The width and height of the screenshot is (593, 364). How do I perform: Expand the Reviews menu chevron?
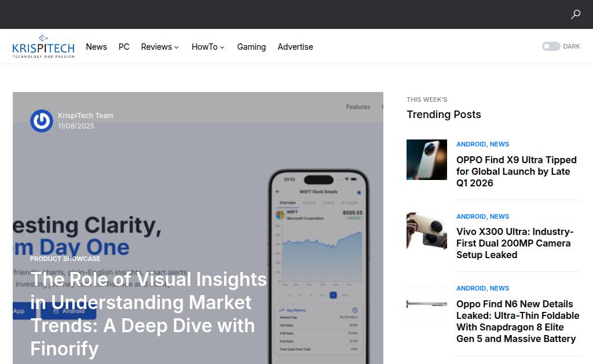pos(177,47)
